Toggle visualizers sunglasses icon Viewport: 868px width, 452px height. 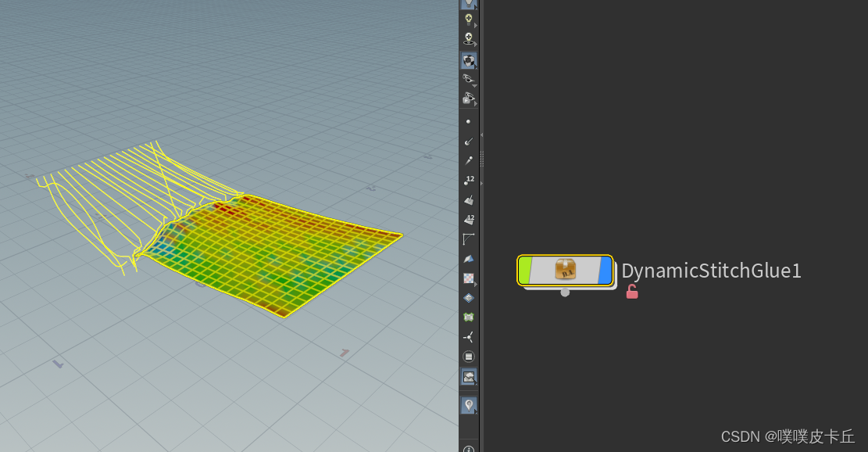click(x=468, y=79)
